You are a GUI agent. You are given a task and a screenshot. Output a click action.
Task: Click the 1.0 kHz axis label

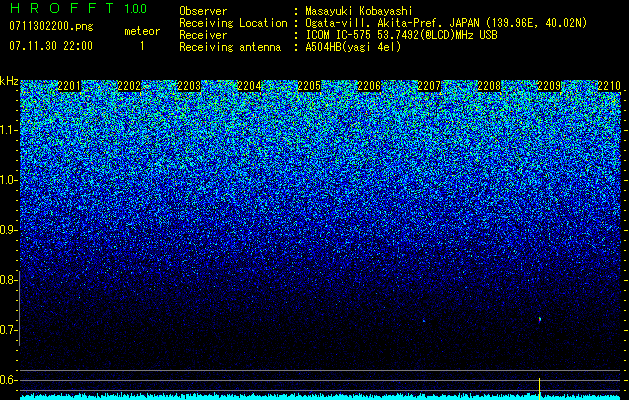click(x=7, y=180)
